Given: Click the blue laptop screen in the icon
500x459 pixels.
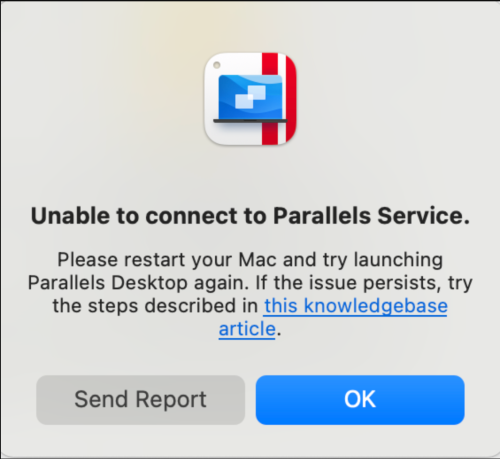Looking at the screenshot, I should click(x=250, y=97).
